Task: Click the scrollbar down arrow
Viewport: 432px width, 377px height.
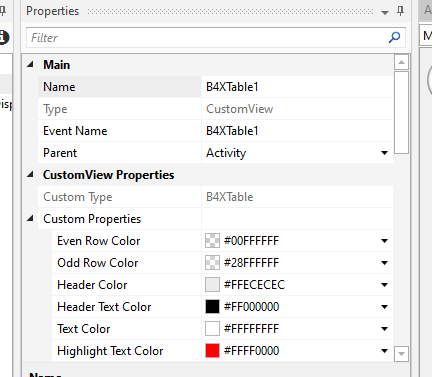Action: (401, 354)
